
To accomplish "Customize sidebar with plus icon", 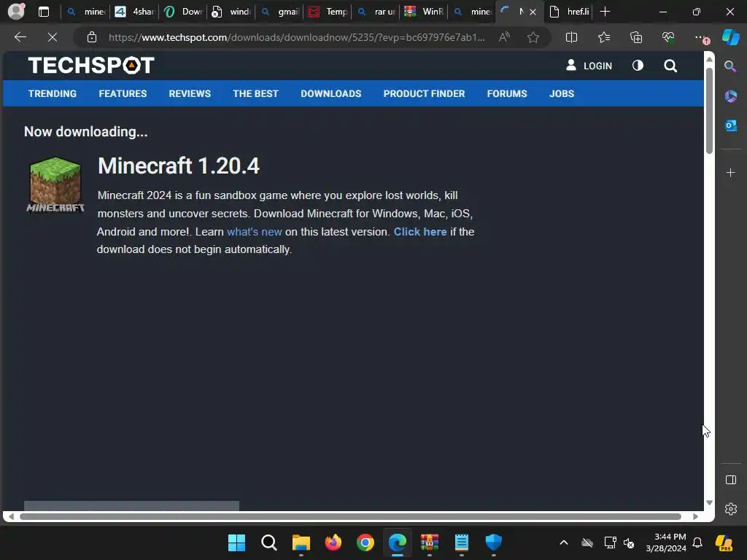I will pyautogui.click(x=730, y=172).
